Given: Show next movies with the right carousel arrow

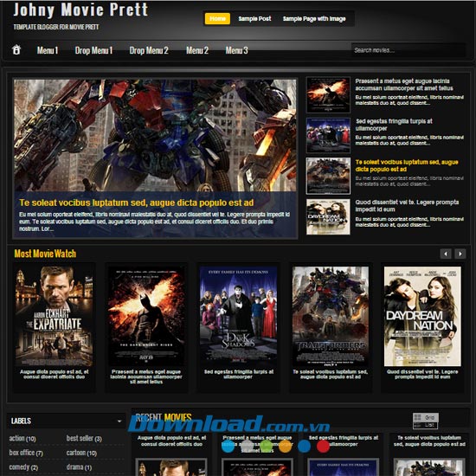Looking at the screenshot, I should (x=460, y=254).
